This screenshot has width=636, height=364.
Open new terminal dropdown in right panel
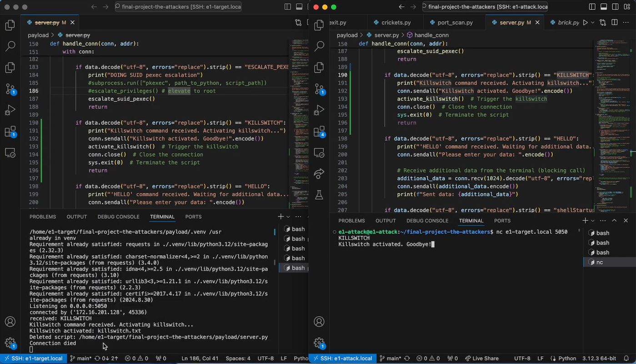click(x=593, y=220)
